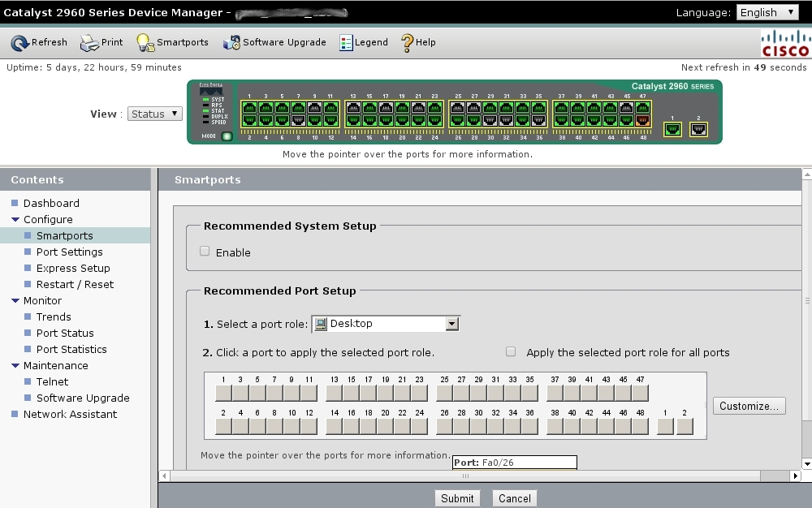This screenshot has height=508, width=812.
Task: Show the Legend from the toolbar
Action: [x=364, y=42]
